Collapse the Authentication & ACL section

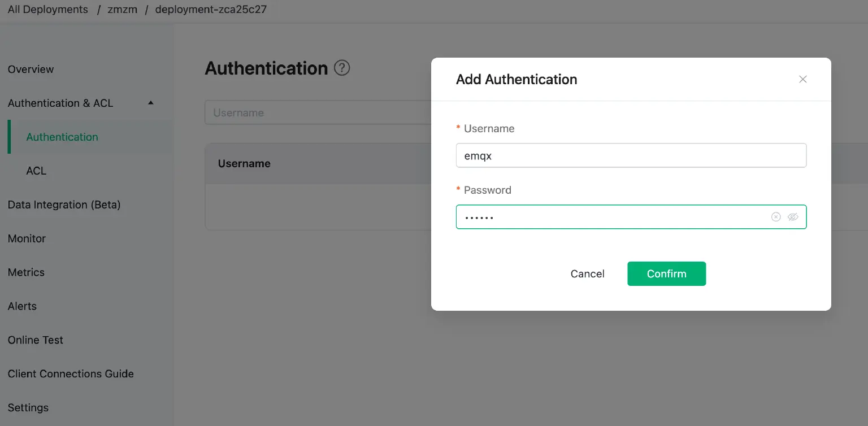click(150, 102)
